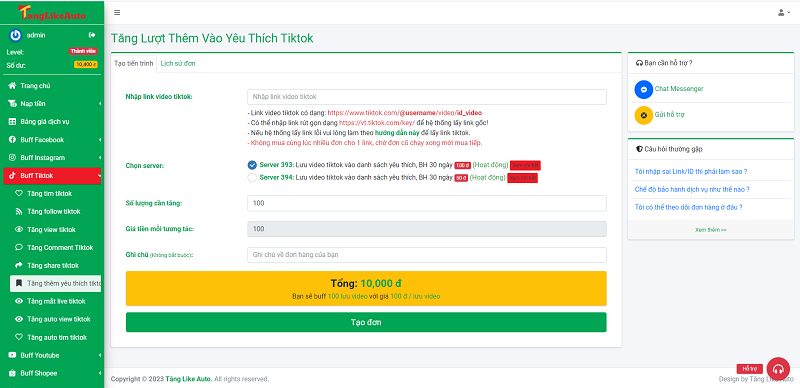Screen dimensions: 800x388
Task: Open Chat Messenger blue icon
Action: tap(644, 89)
